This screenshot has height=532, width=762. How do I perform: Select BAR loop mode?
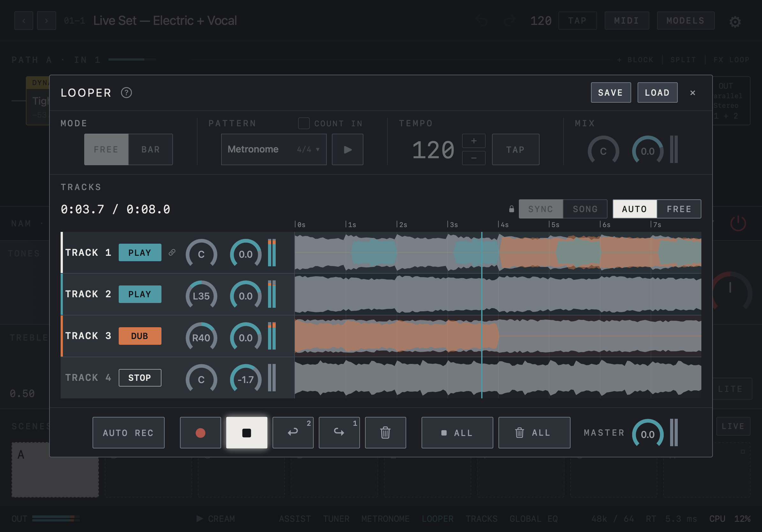tap(151, 149)
